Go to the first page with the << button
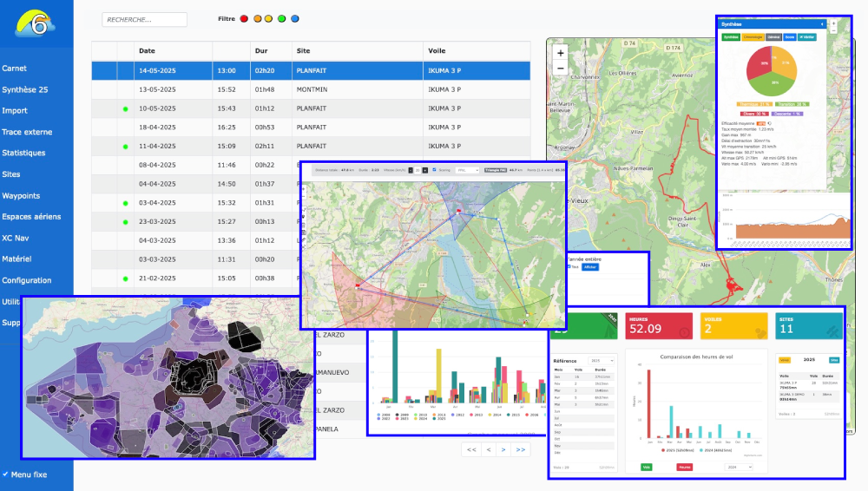The width and height of the screenshot is (868, 491). 471,449
